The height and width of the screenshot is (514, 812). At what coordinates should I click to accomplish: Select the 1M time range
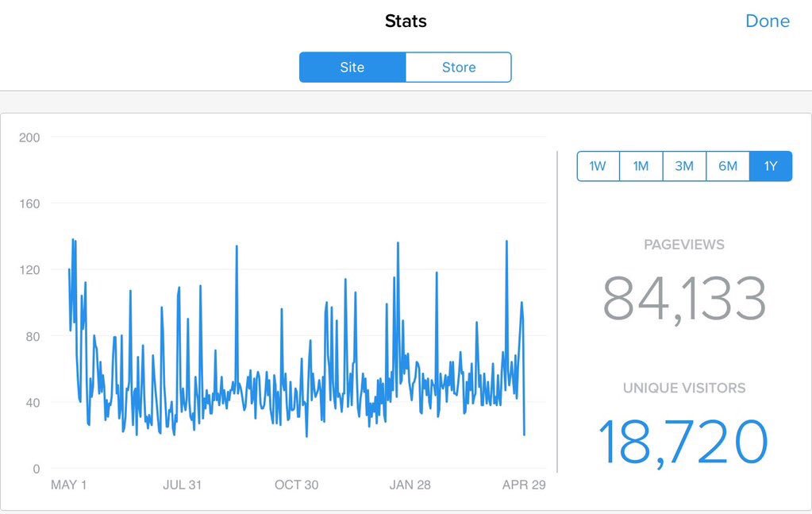tap(641, 166)
